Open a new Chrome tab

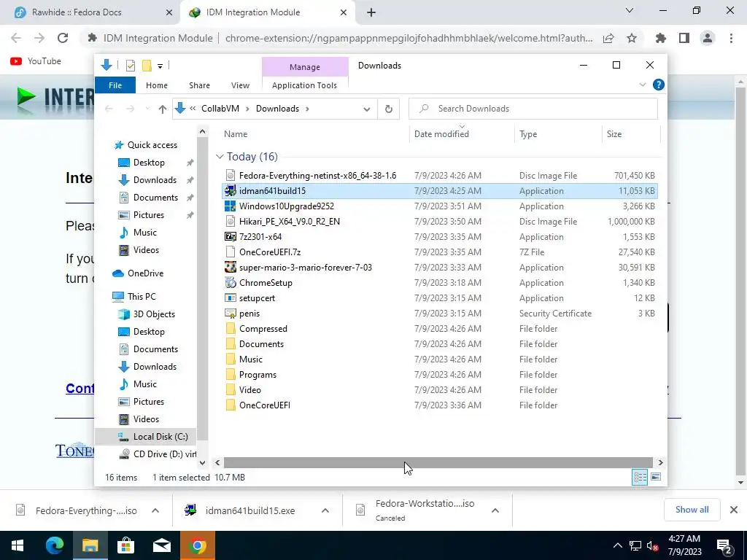click(x=371, y=12)
